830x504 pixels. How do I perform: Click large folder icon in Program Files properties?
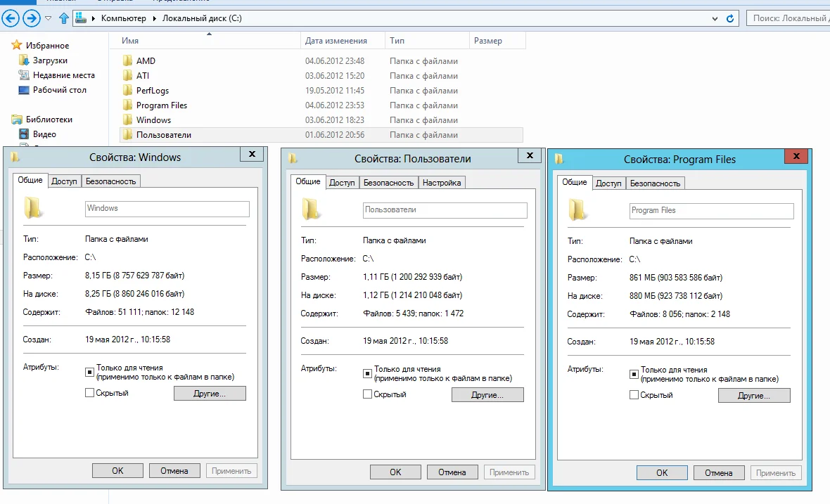[577, 210]
